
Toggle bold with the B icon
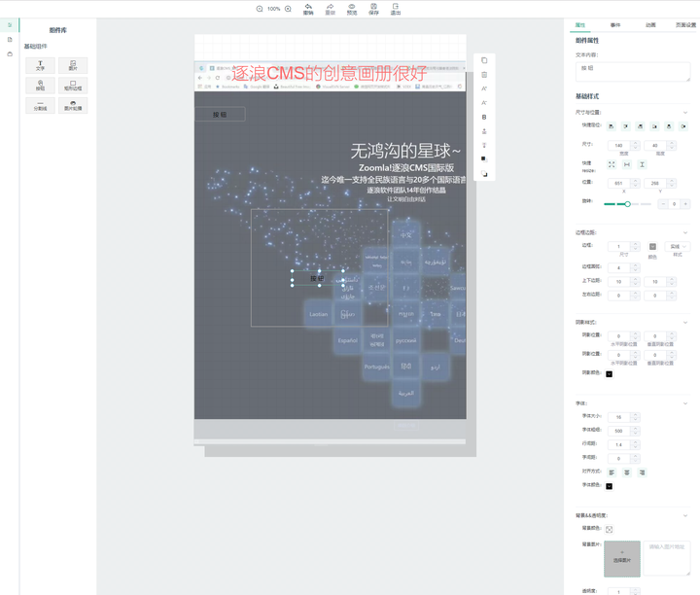[x=484, y=117]
